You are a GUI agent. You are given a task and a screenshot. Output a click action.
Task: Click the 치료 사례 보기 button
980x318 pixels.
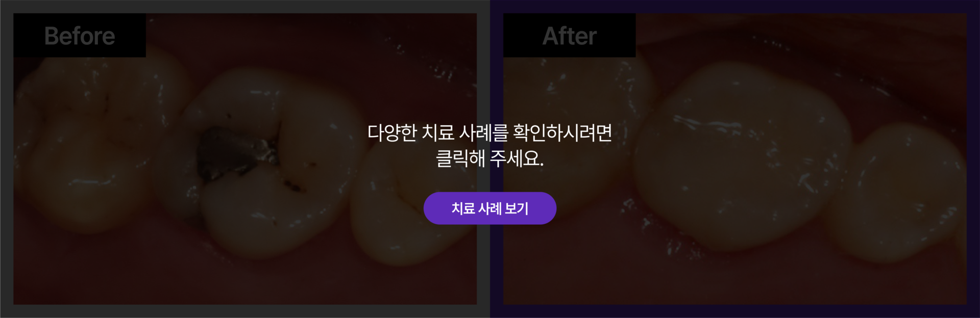(489, 208)
